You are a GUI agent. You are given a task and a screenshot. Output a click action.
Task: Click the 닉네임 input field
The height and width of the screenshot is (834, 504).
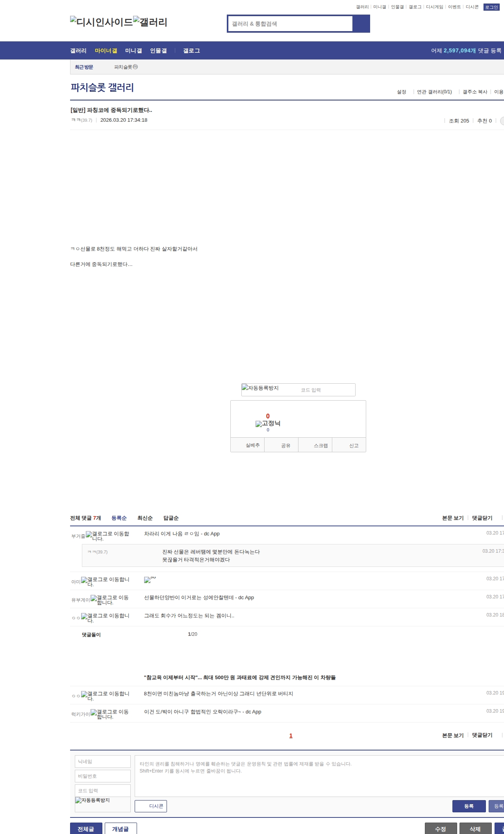103,762
